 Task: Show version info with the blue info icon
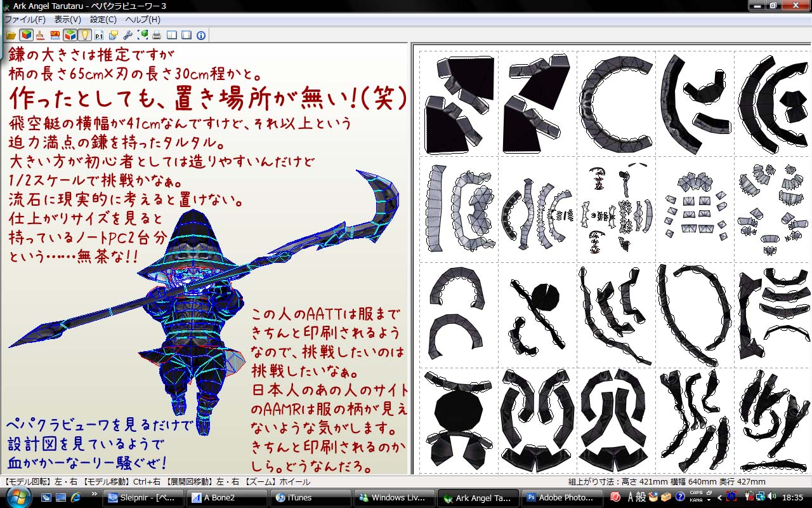201,35
